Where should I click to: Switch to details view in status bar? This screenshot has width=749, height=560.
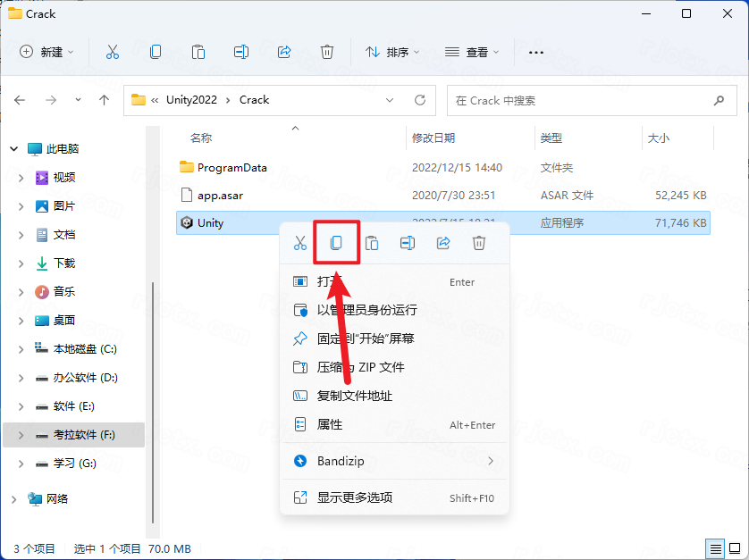click(x=716, y=547)
